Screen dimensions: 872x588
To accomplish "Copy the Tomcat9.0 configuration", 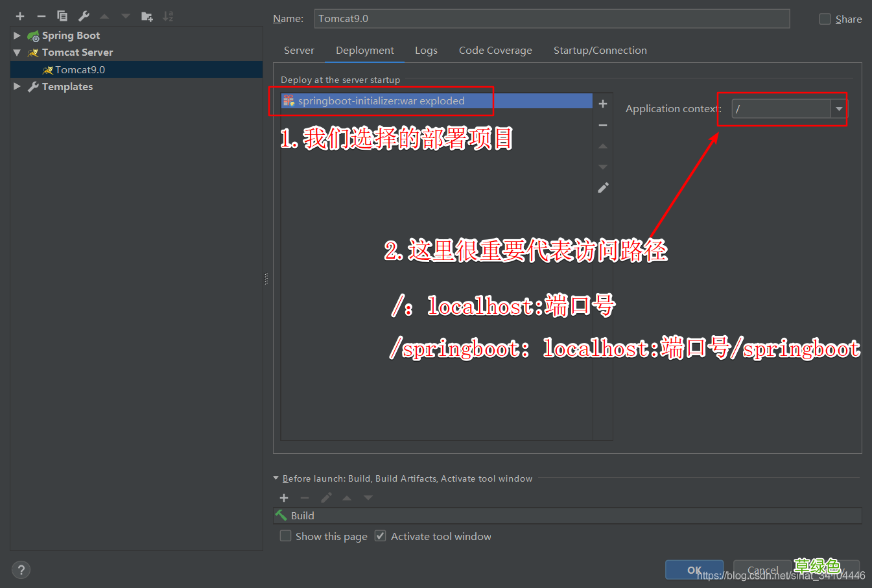I will point(62,16).
